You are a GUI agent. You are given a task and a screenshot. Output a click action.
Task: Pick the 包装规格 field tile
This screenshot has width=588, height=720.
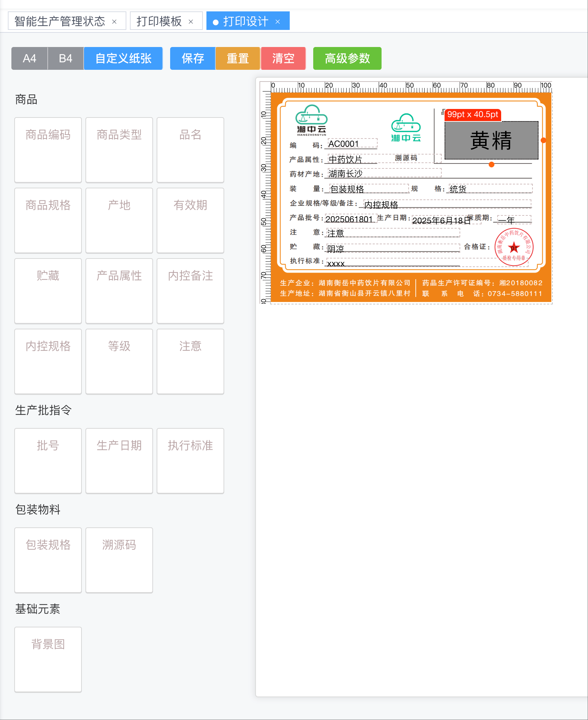click(x=48, y=560)
